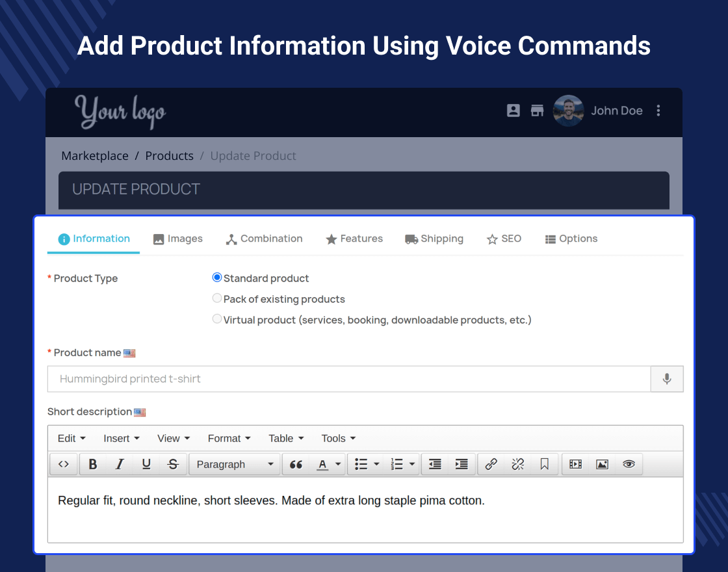The width and height of the screenshot is (728, 572).
Task: Expand the bullet list style arrow
Action: (x=376, y=464)
